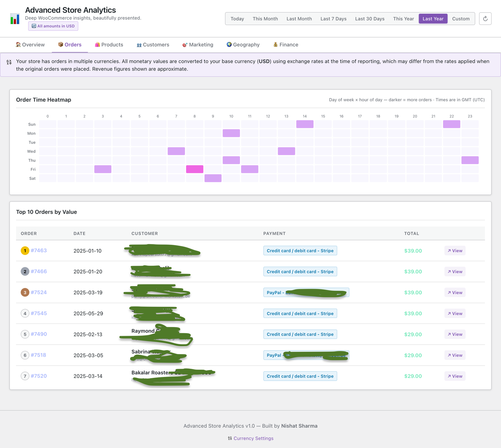Click the $29.00 total for order #7520
Image resolution: width=501 pixels, height=448 pixels.
pos(413,376)
